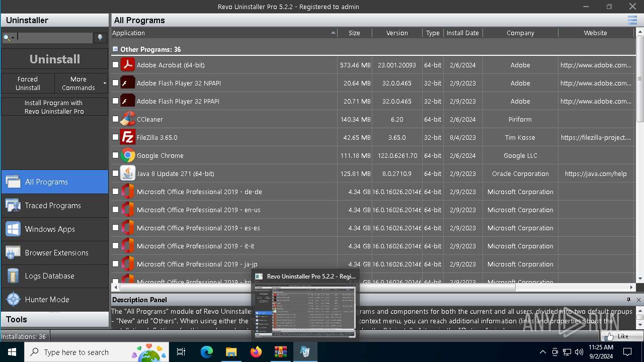Tick the checkbox for Adobe Flash Player 32 NPAPI
Screen dimensions: 644x362
(115, 83)
